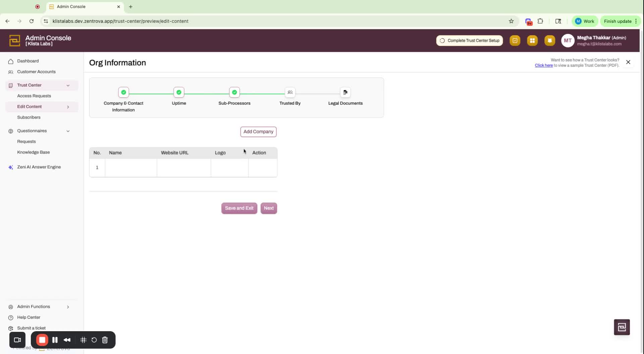Open the Knowledge Base page
The image size is (644, 354).
33,152
